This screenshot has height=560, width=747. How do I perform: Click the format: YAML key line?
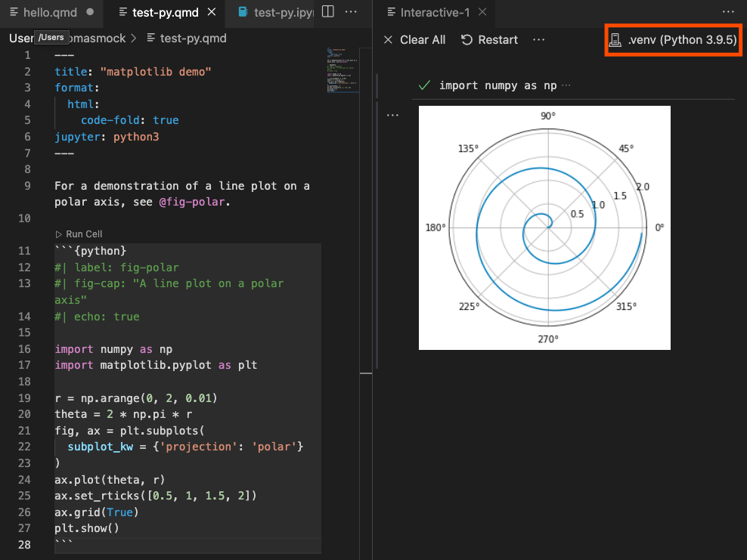(x=76, y=88)
